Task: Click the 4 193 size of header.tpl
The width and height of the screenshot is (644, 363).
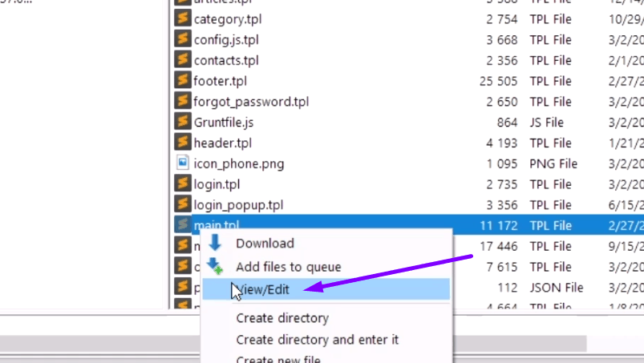Action: coord(501,143)
